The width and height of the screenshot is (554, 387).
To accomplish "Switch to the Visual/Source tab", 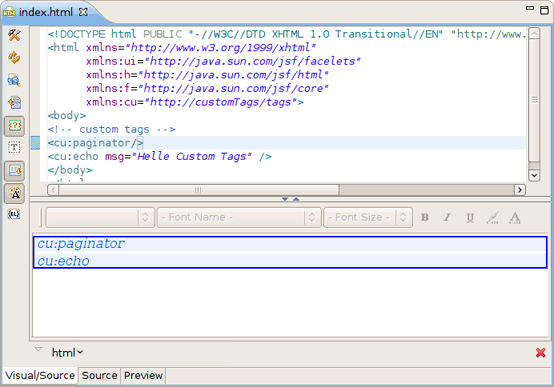I will 40,375.
